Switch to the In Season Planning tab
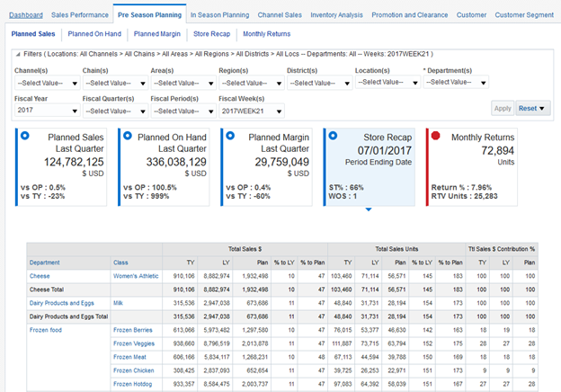 [x=219, y=15]
